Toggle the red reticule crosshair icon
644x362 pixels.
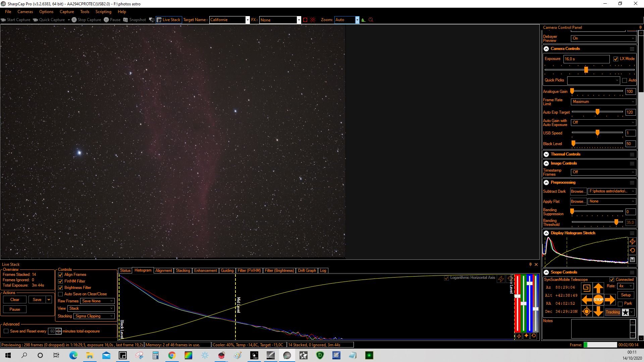tap(313, 20)
